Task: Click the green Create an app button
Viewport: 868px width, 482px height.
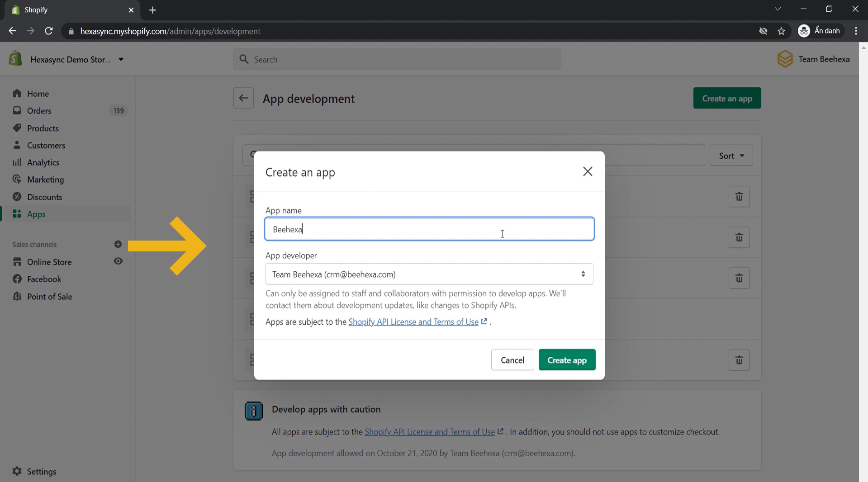Action: point(727,98)
